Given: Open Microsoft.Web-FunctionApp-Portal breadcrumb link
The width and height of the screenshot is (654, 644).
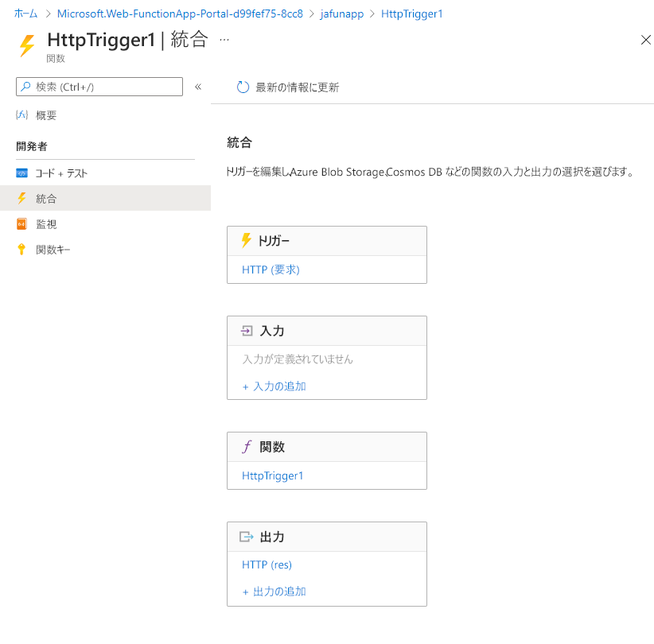Looking at the screenshot, I should [x=180, y=14].
